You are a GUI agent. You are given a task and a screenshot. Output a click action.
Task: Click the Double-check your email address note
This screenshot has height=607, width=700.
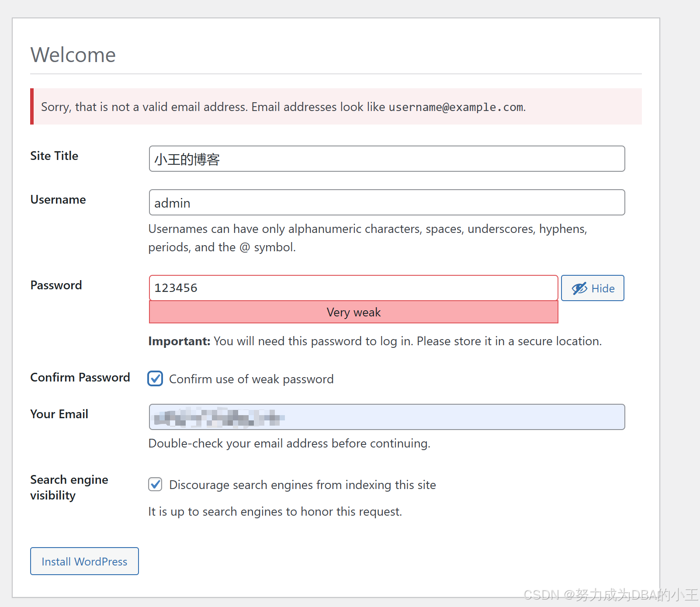[289, 443]
